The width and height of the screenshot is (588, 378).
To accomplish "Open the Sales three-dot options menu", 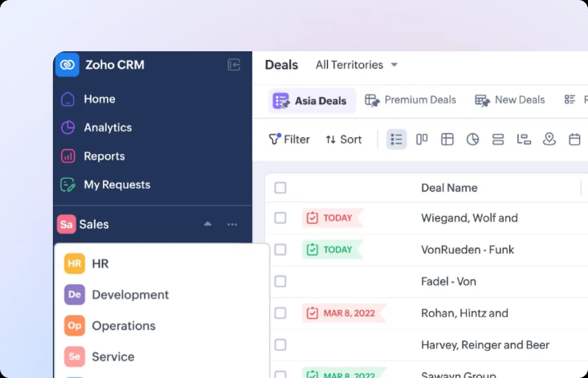I will (x=232, y=224).
